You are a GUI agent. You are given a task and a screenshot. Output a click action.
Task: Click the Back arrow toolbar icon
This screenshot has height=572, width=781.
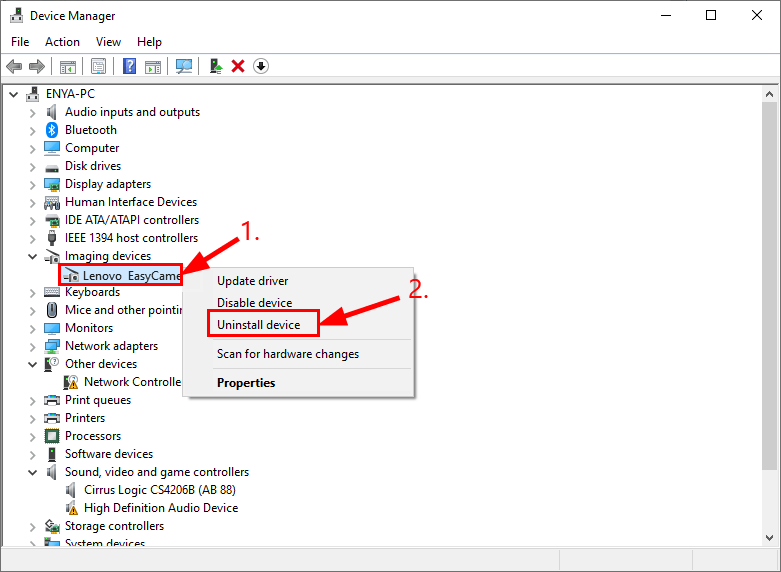[x=14, y=66]
